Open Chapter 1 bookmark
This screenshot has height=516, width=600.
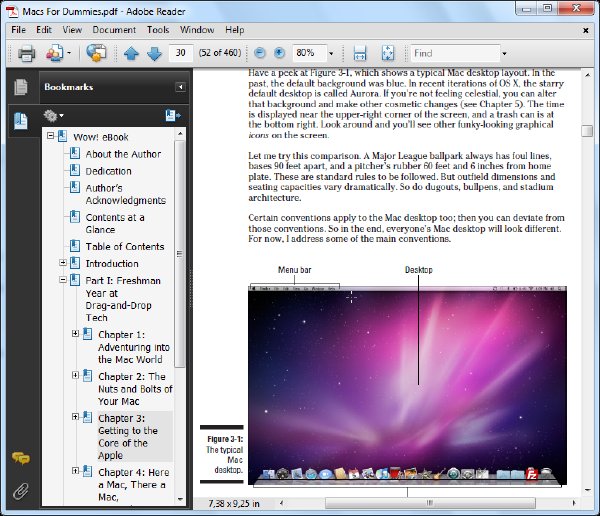(x=134, y=347)
